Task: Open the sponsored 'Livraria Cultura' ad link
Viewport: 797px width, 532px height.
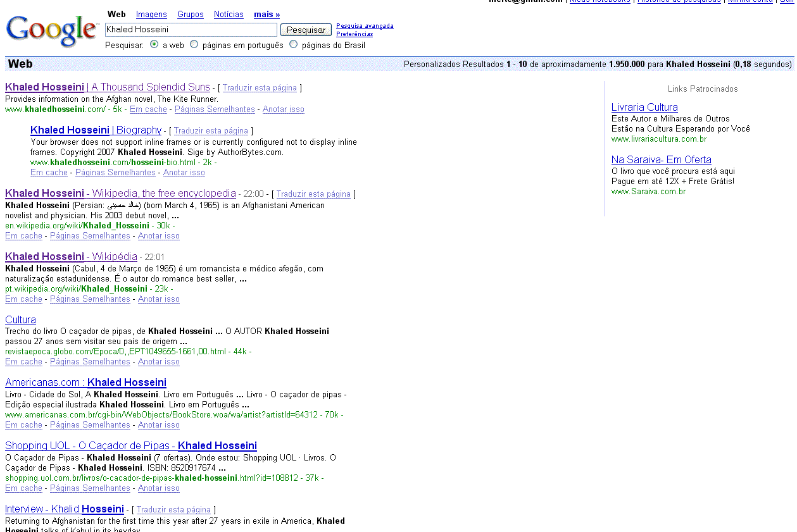Action: pyautogui.click(x=644, y=108)
